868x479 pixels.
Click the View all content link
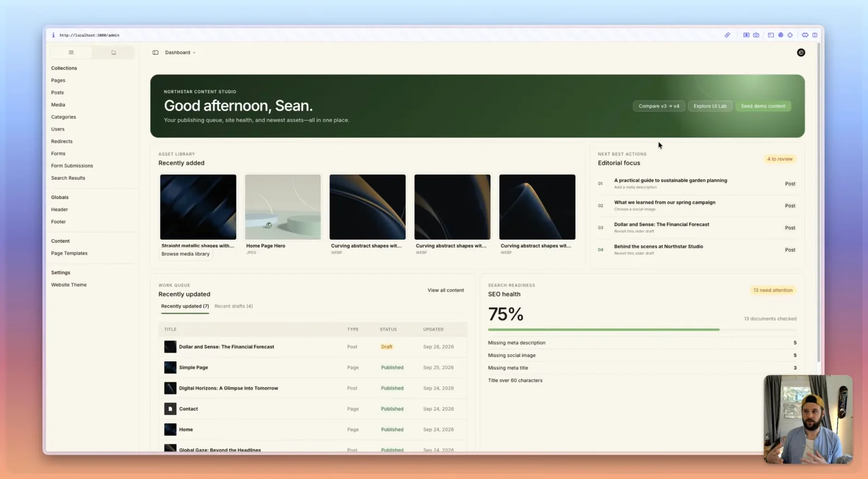446,290
